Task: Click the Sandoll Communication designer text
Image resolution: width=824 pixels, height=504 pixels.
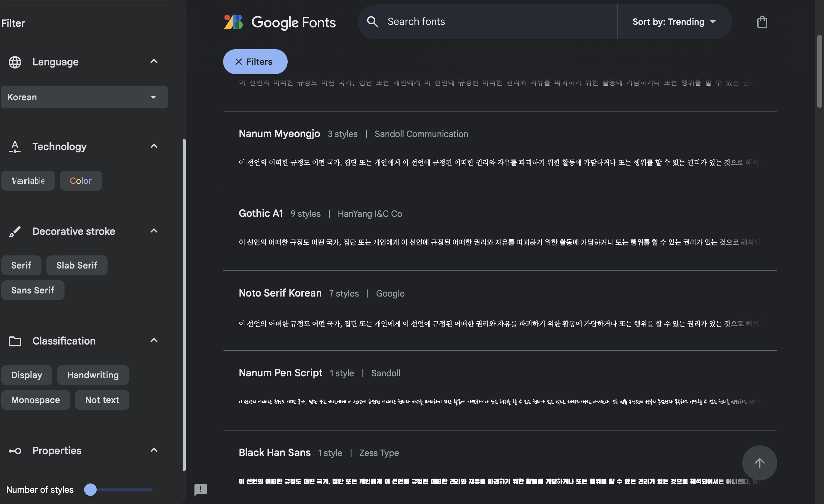Action: (421, 134)
